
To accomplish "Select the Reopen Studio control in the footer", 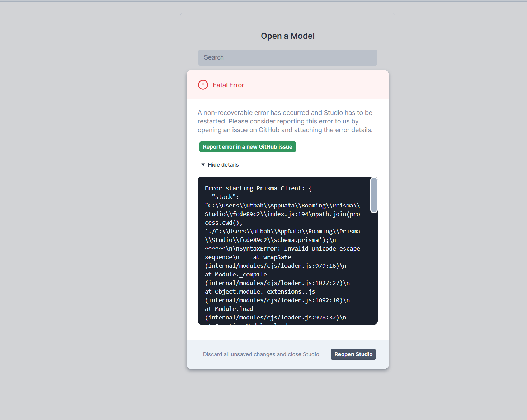I will tap(353, 354).
